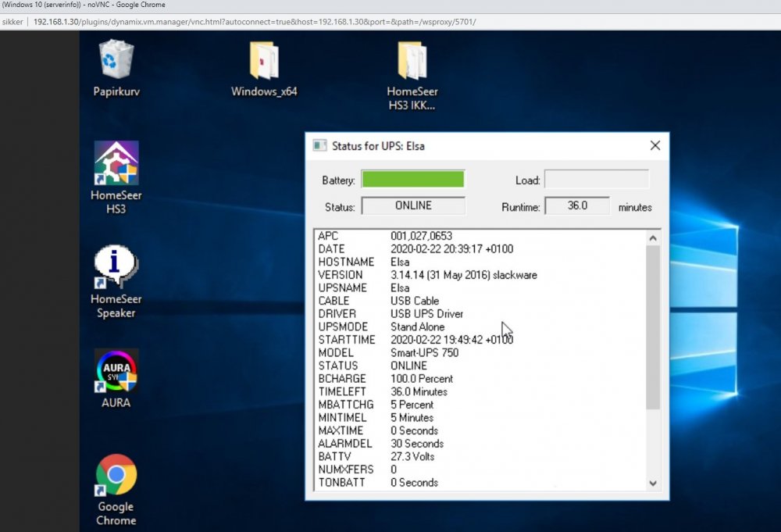Select the AURA desktop shortcut

116,379
